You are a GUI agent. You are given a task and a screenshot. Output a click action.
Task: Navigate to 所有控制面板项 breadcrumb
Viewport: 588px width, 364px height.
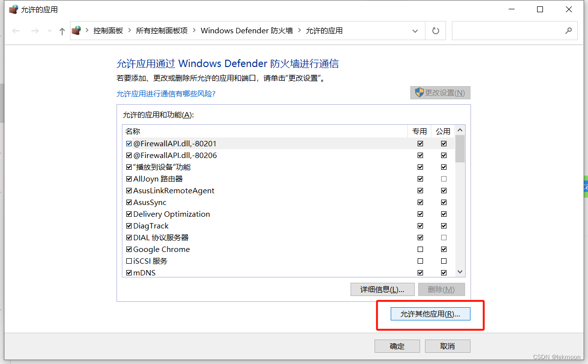coord(162,31)
